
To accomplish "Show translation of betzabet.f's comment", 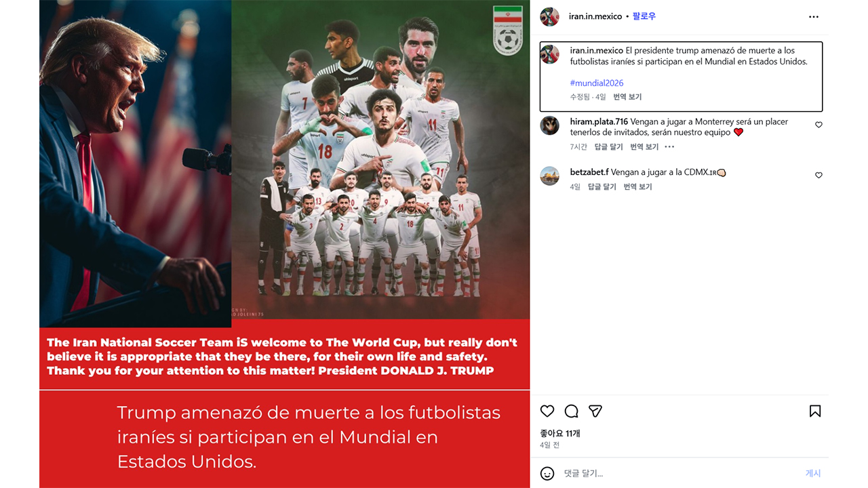I will click(x=637, y=187).
